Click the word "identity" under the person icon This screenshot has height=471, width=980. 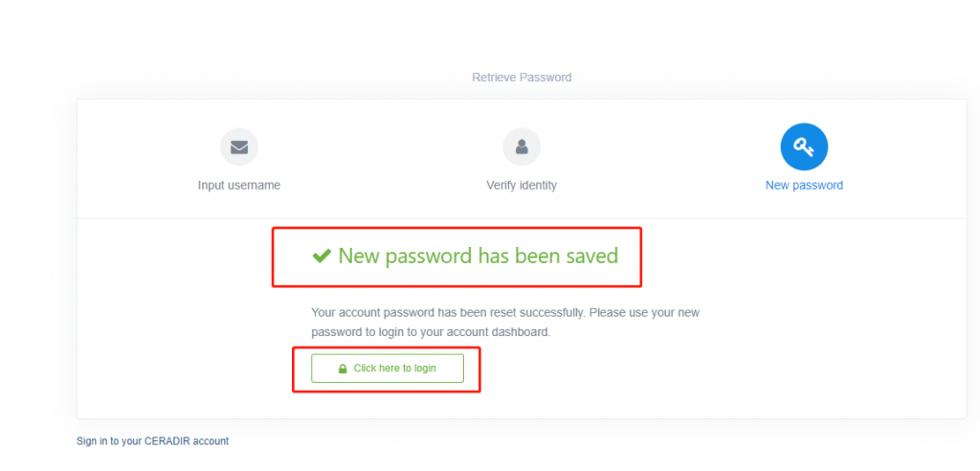point(538,186)
